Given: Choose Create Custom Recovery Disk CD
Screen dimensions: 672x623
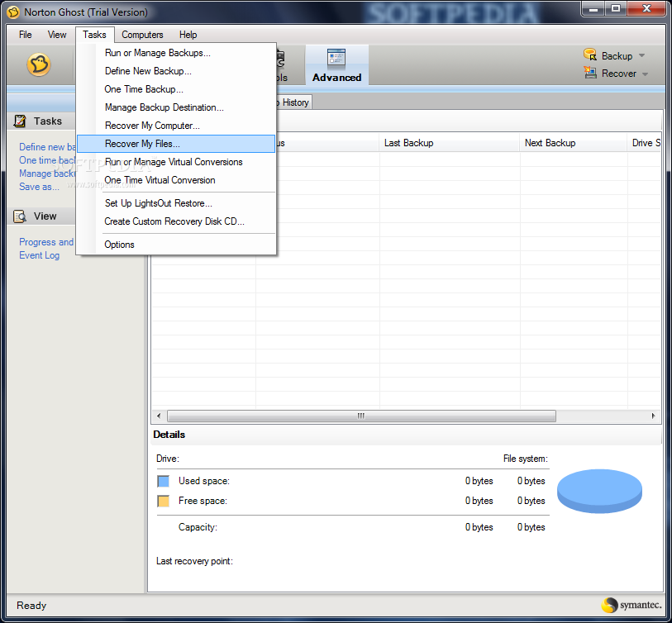Looking at the screenshot, I should click(x=176, y=221).
